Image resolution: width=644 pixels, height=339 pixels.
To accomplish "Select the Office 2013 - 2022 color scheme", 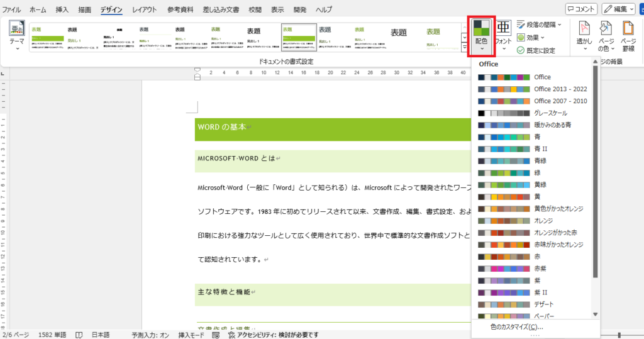I will (533, 89).
